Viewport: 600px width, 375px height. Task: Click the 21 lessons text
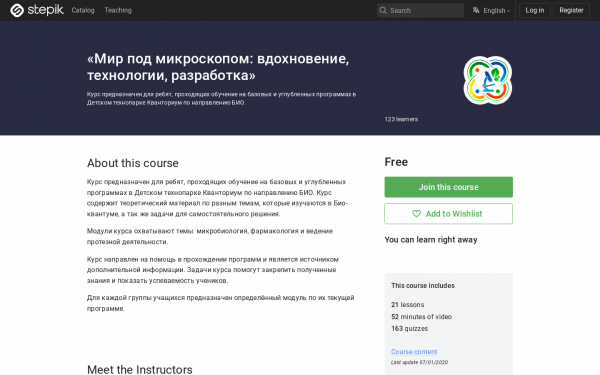point(408,305)
